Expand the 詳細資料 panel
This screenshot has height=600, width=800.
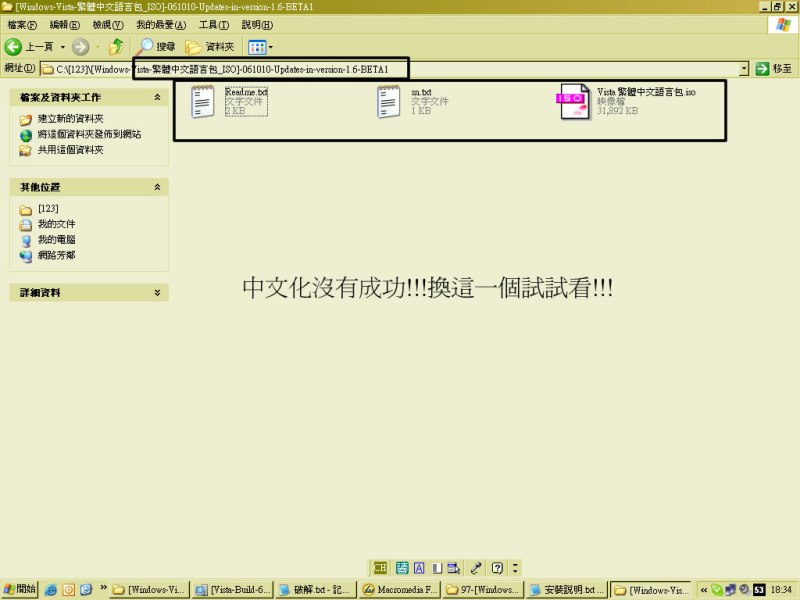pyautogui.click(x=157, y=292)
